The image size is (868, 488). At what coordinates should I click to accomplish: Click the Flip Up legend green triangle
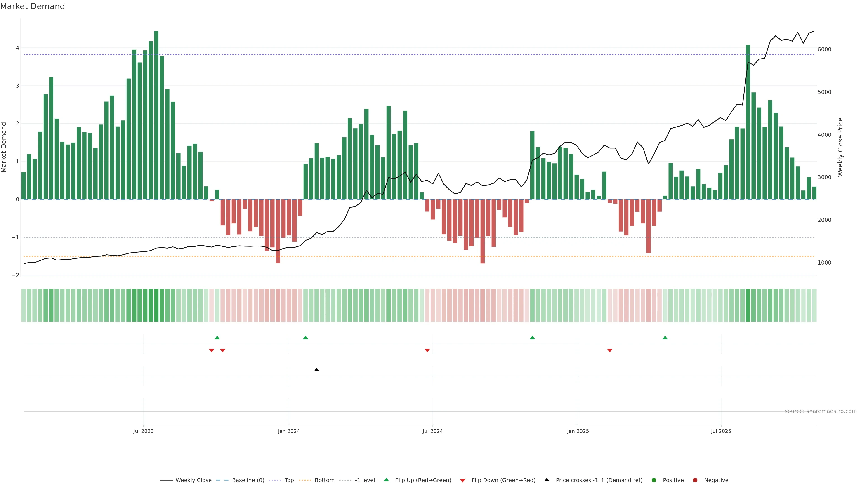click(386, 480)
